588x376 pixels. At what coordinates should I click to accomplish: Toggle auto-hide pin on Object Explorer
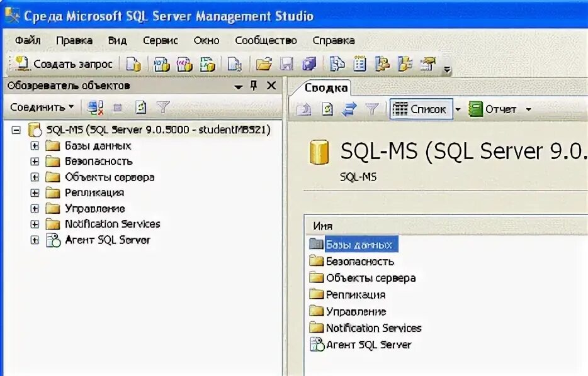tap(254, 86)
